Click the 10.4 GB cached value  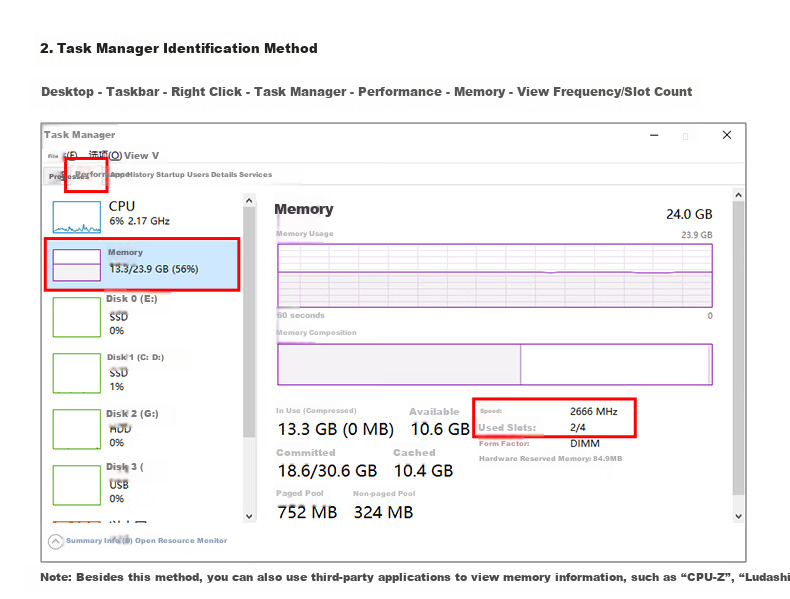tap(423, 471)
